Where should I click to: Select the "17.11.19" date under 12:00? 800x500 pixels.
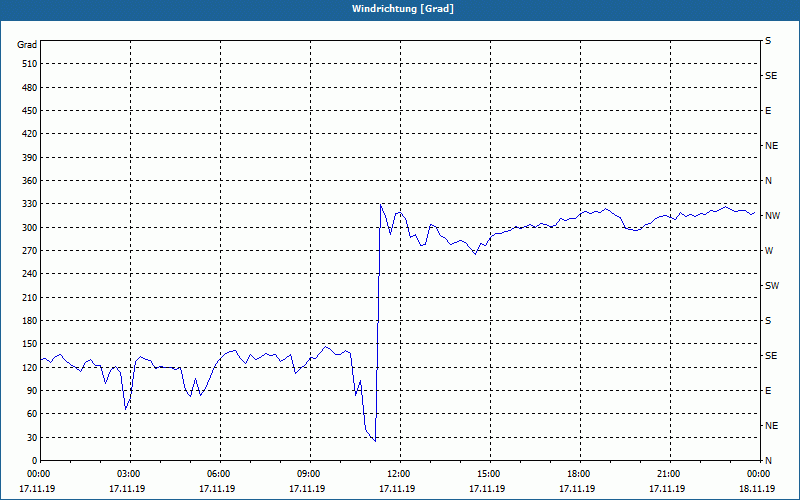tap(397, 489)
